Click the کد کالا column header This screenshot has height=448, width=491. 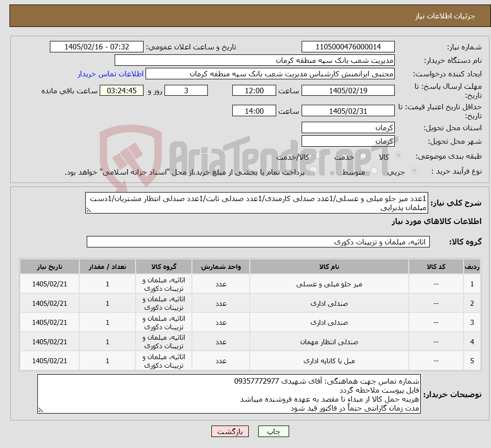(x=436, y=266)
